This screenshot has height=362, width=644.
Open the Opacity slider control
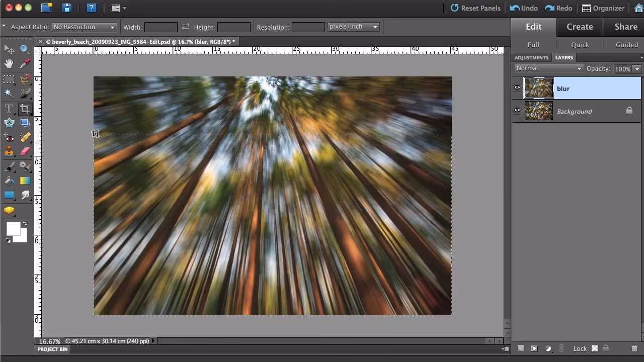[x=637, y=69]
